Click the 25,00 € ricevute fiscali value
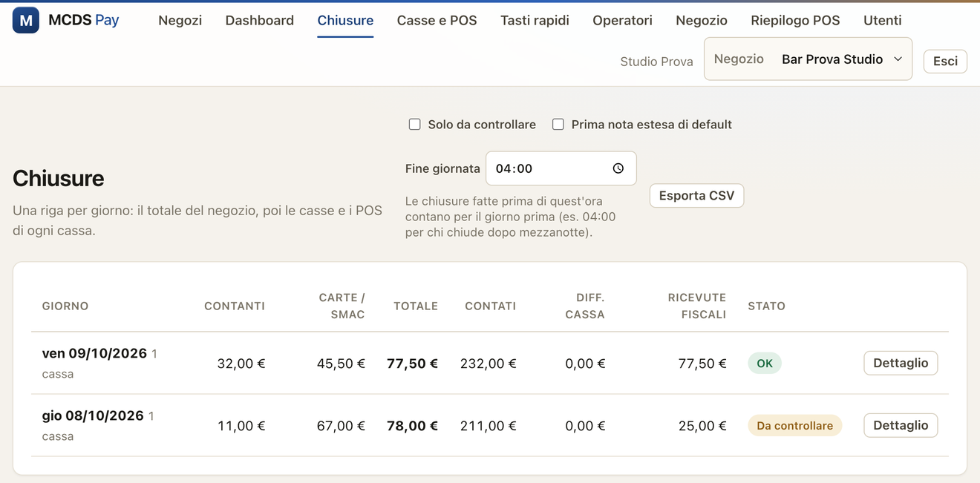The height and width of the screenshot is (483, 980). point(702,426)
